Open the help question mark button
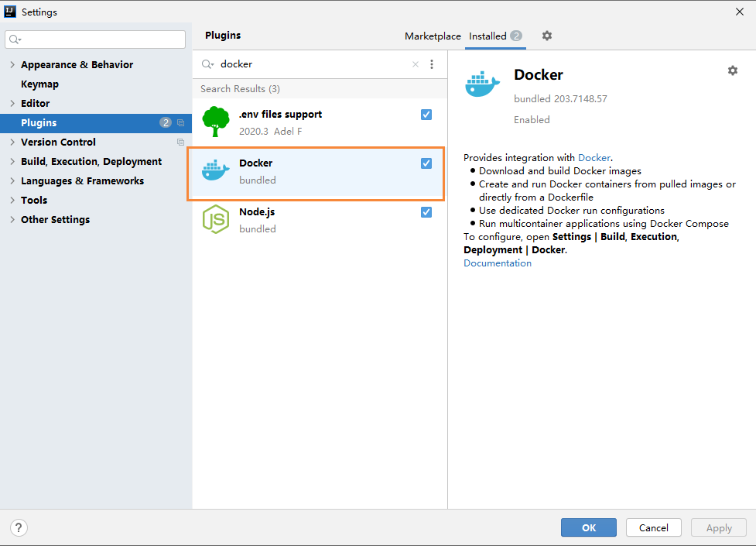 pos(19,527)
